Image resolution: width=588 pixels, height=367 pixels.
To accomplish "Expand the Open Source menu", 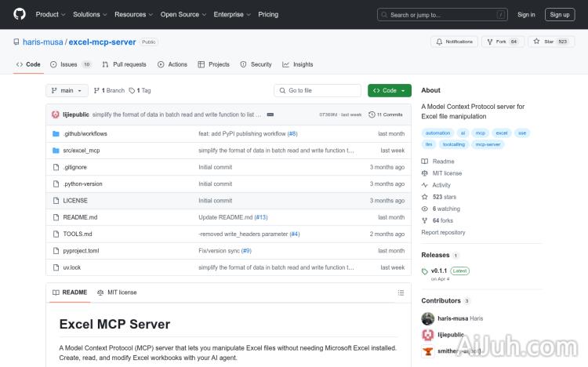I will (183, 14).
